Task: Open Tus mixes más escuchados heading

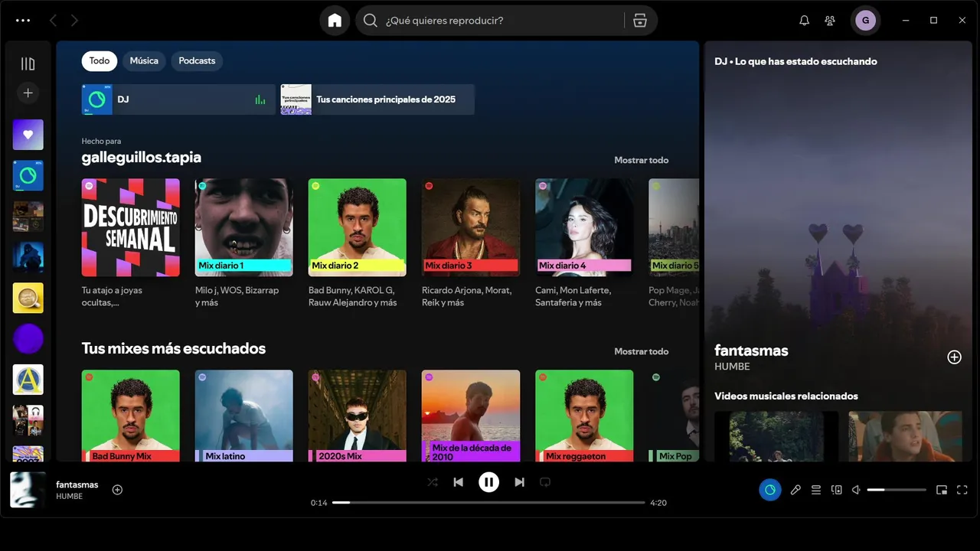Action: (174, 348)
